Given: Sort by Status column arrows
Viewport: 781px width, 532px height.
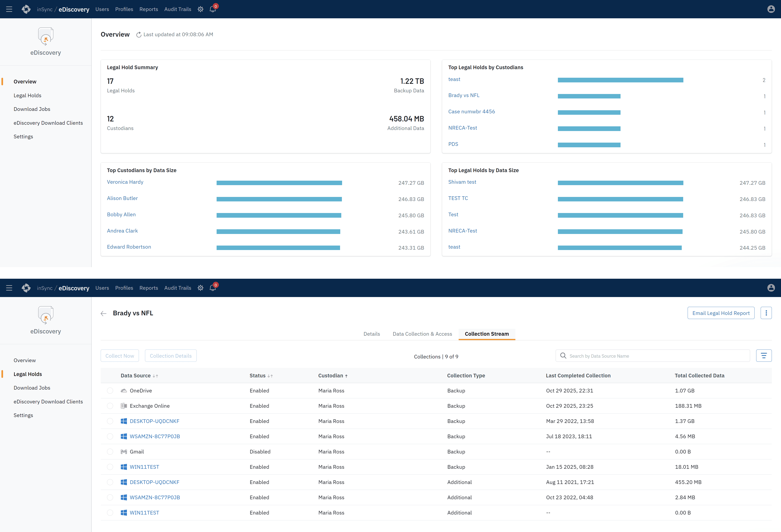Looking at the screenshot, I should coord(270,376).
